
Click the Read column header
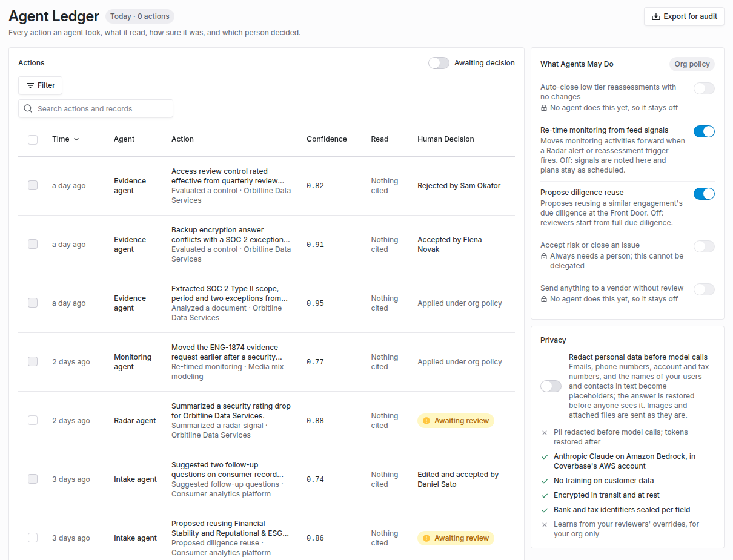[x=380, y=139]
